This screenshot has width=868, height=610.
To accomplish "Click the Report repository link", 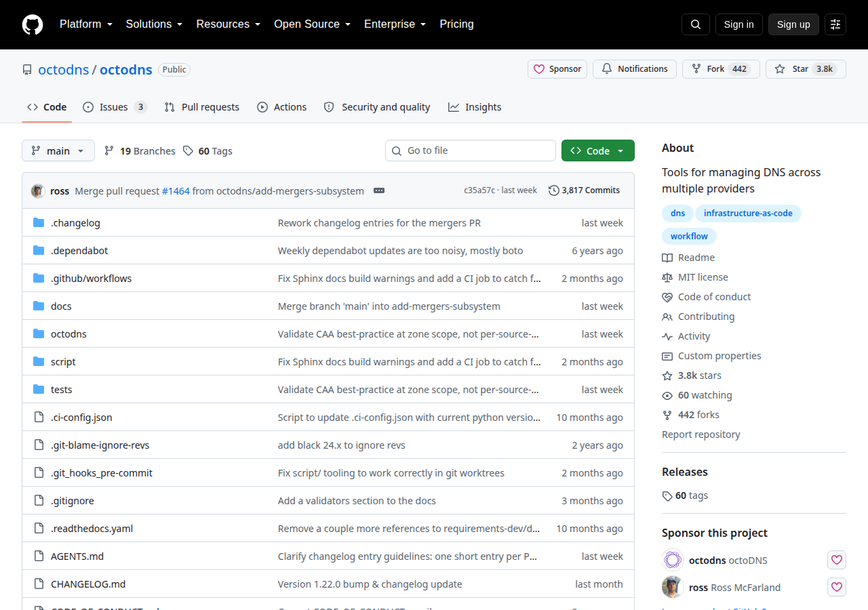I will (x=701, y=434).
